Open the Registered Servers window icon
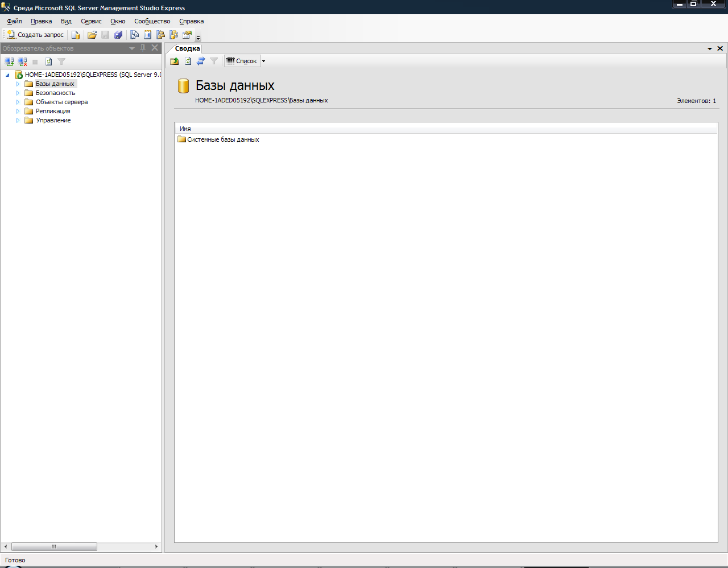This screenshot has height=568, width=728. pyautogui.click(x=135, y=35)
